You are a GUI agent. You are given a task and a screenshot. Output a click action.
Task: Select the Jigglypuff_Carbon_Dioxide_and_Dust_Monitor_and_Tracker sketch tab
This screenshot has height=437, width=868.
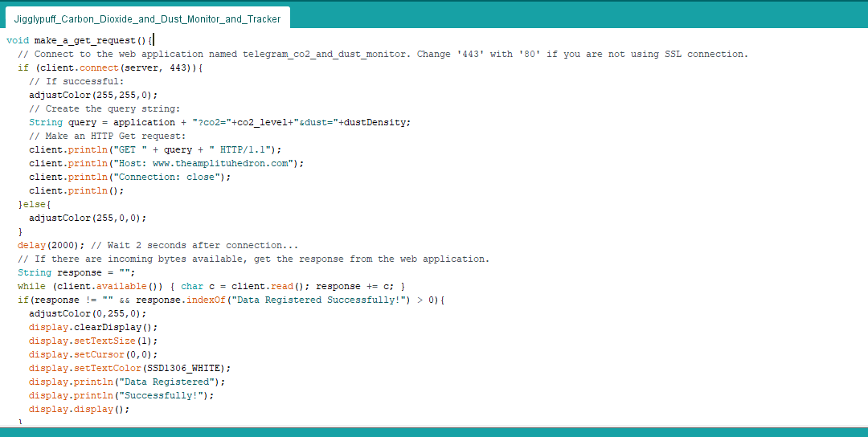[x=149, y=18]
